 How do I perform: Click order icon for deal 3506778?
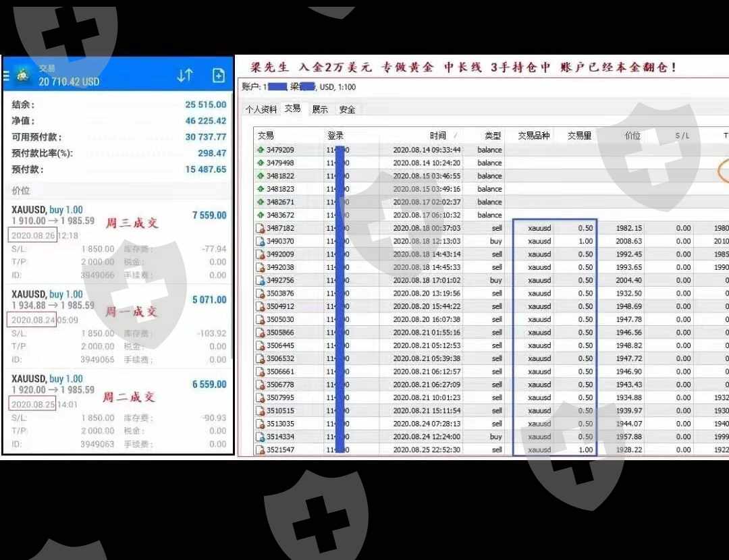tap(261, 385)
